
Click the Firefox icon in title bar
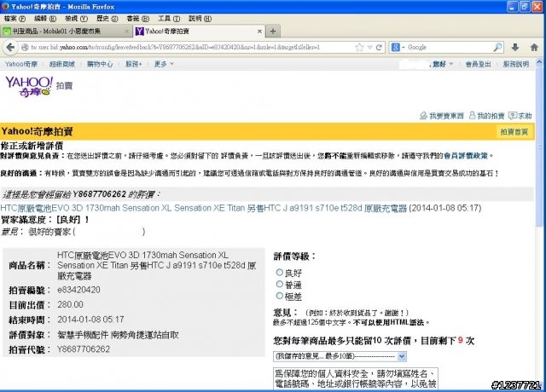(x=5, y=6)
